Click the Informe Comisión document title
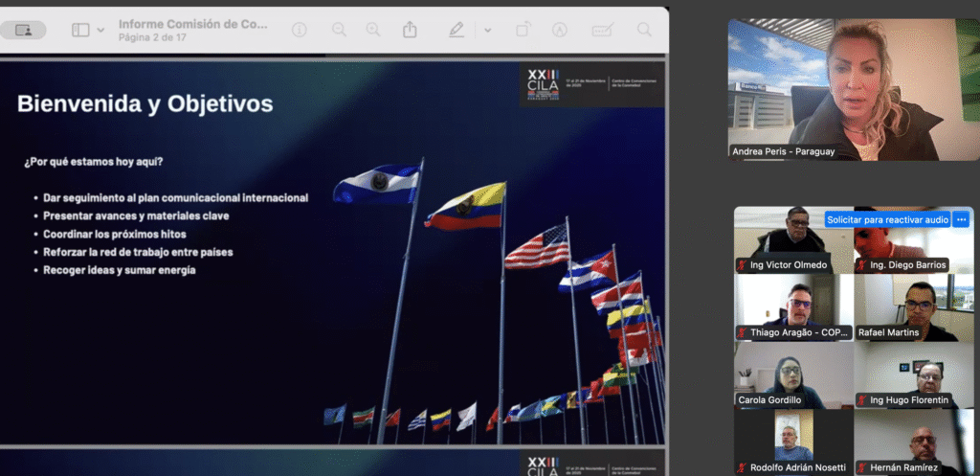Image resolution: width=980 pixels, height=476 pixels. coord(193,24)
